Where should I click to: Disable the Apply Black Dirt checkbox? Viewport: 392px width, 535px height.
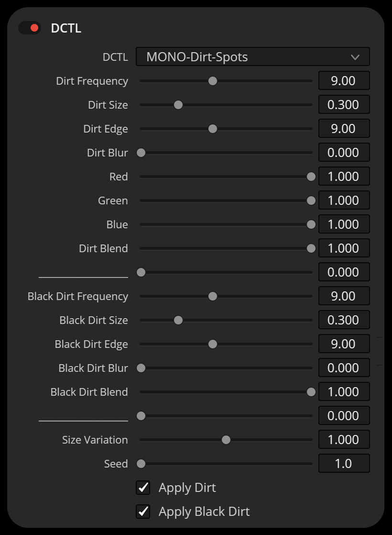click(x=143, y=512)
